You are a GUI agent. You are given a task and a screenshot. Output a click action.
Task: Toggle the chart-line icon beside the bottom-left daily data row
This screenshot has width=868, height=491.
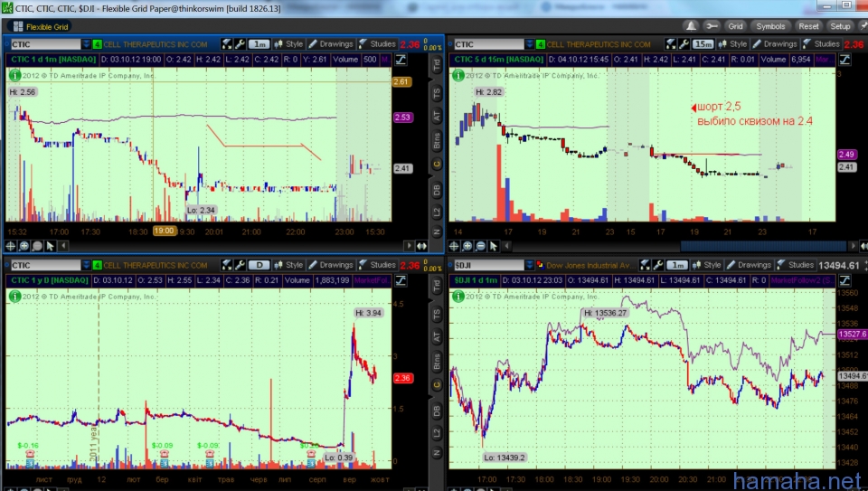point(401,280)
